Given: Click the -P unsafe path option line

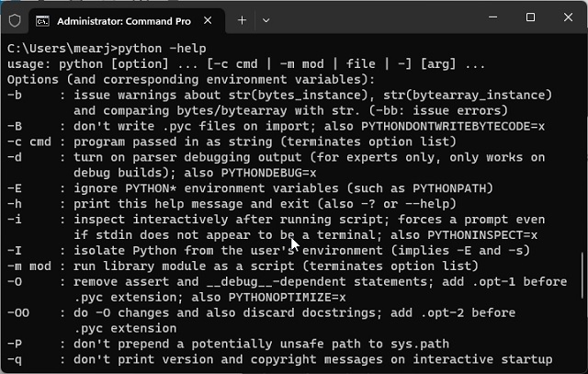Looking at the screenshot, I should (x=230, y=343).
